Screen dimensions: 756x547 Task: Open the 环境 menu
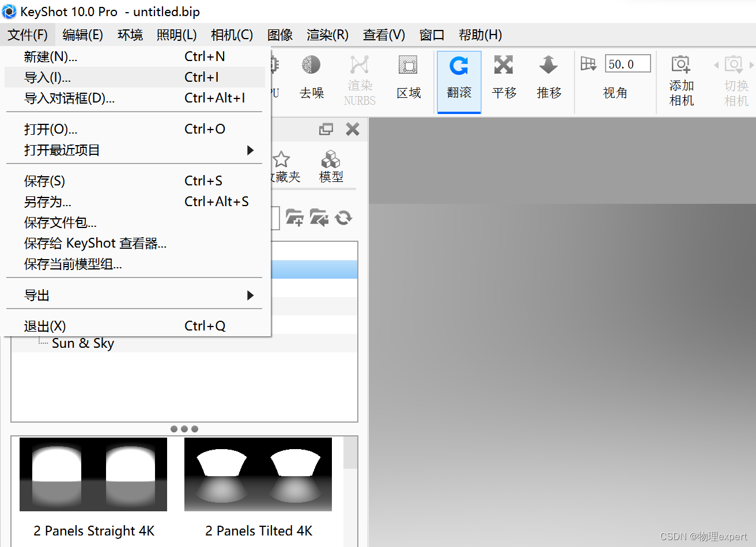[x=130, y=35]
